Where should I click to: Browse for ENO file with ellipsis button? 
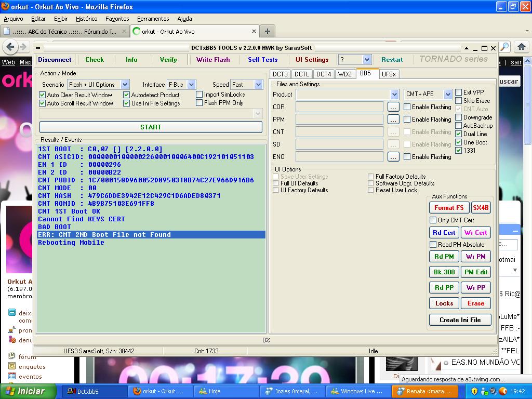tap(393, 157)
